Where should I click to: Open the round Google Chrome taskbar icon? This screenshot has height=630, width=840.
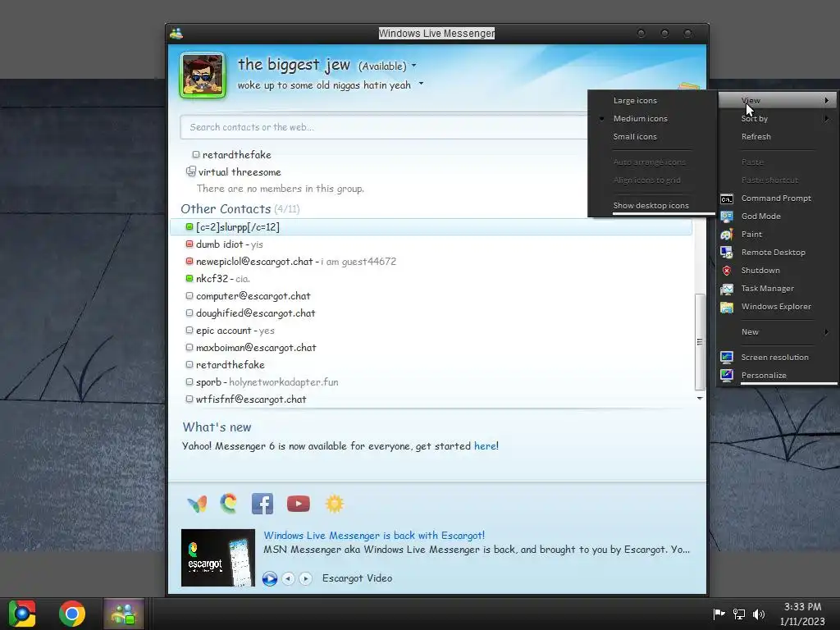point(72,614)
